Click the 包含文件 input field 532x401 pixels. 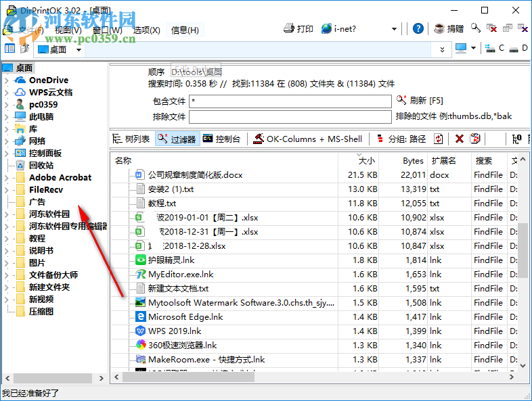click(x=290, y=101)
